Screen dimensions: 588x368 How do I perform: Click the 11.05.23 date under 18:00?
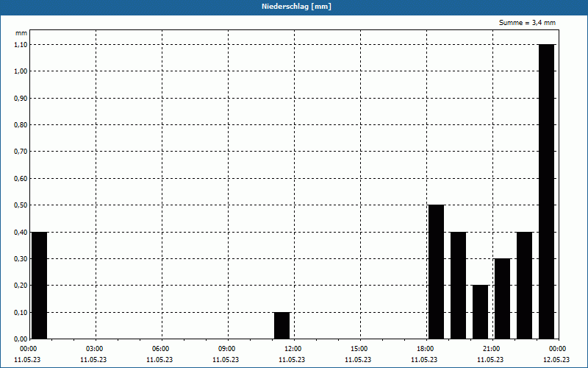coord(424,360)
